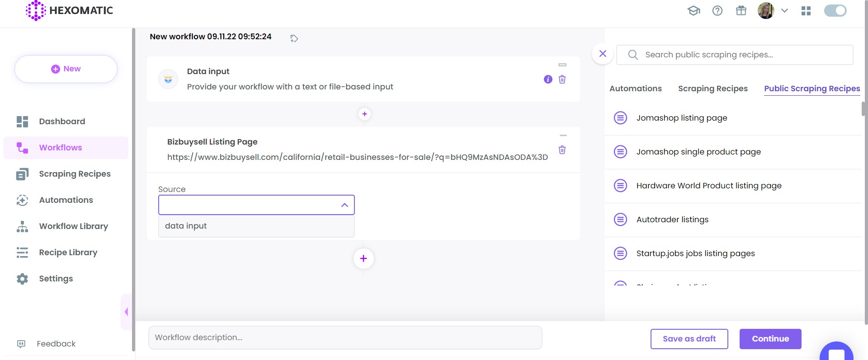Click the Continue button
Image resolution: width=868 pixels, height=360 pixels.
coord(770,339)
